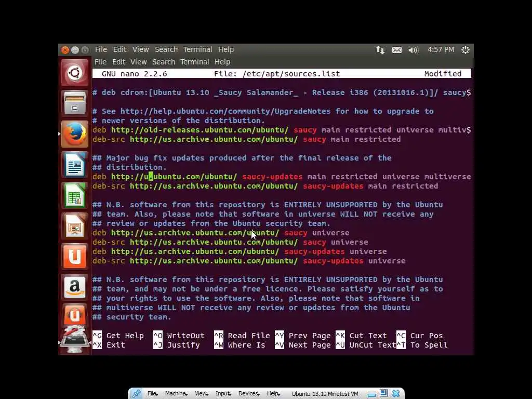The image size is (532, 399).
Task: Open Edit menu in the top panel
Action: 119,49
